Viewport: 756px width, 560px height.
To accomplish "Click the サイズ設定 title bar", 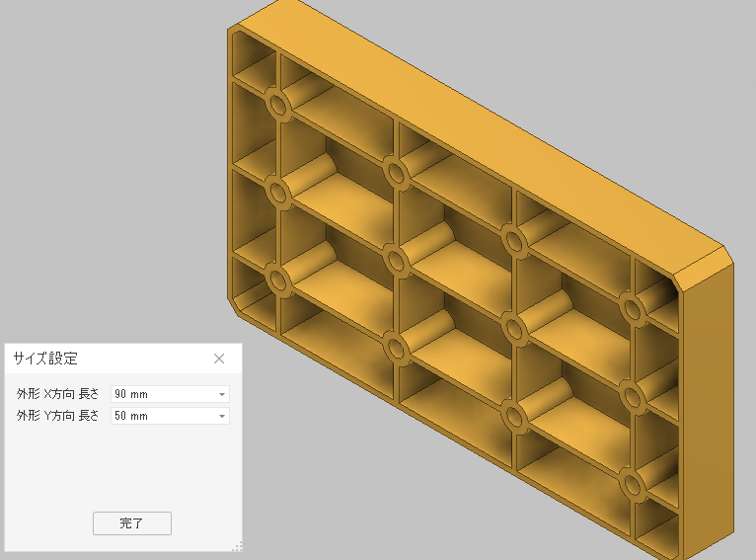I will [109, 359].
